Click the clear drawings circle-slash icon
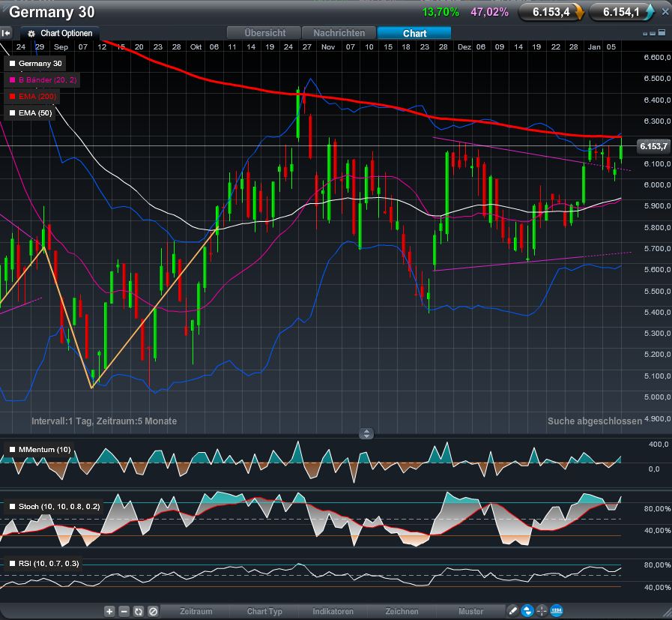The width and height of the screenshot is (672, 620). (153, 612)
